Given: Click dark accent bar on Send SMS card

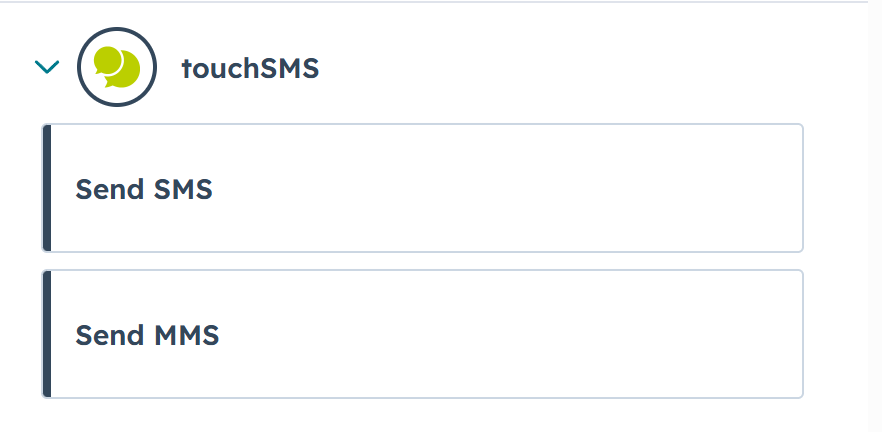Looking at the screenshot, I should tap(47, 188).
